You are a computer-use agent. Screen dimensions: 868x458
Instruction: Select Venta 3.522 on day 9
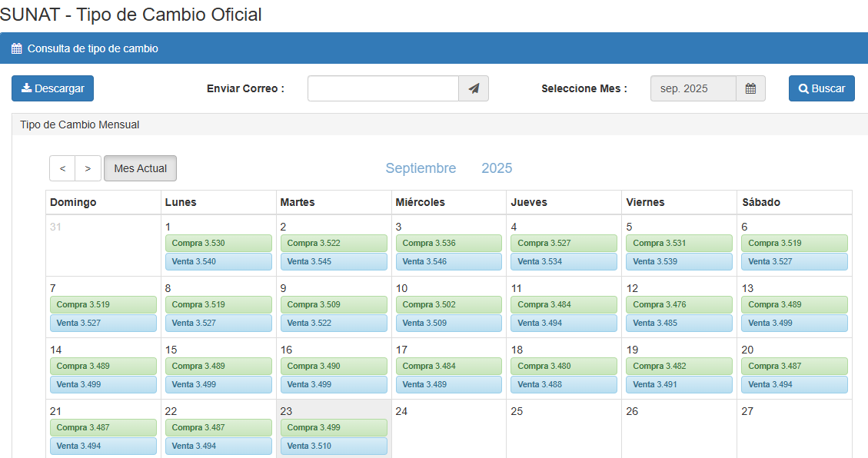click(x=334, y=323)
